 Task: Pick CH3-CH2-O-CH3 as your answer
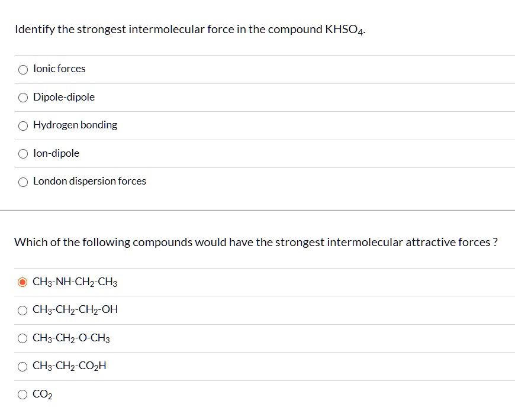pos(22,338)
